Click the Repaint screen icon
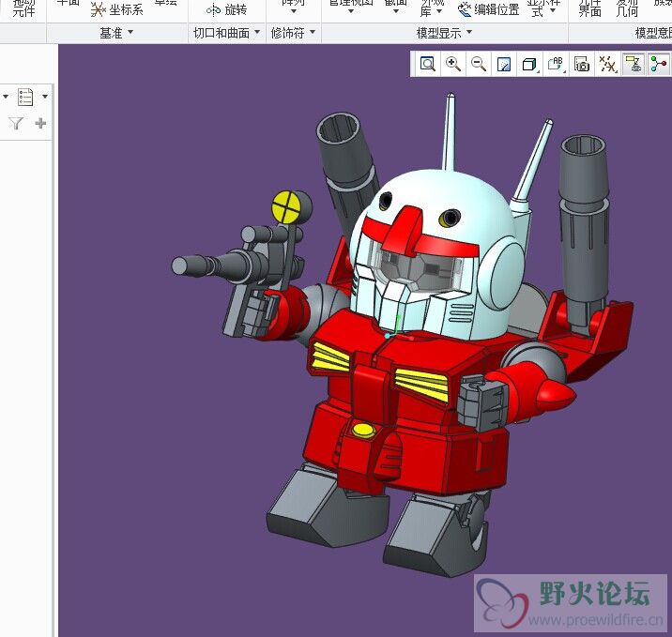The image size is (672, 637). pos(504,65)
